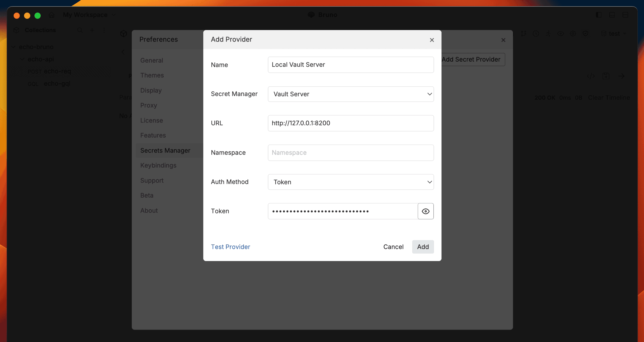This screenshot has height=342, width=644.
Task: Open the Auth Method dropdown
Action: coord(351,182)
